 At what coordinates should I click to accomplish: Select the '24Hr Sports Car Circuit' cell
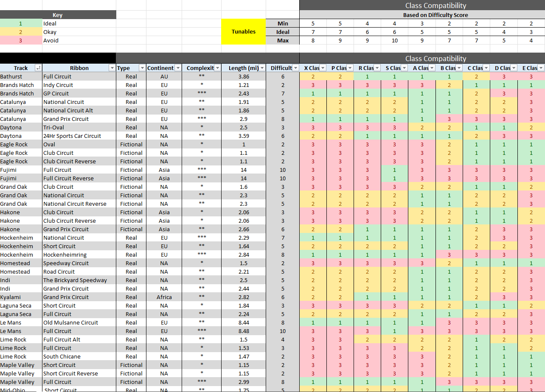pos(79,136)
